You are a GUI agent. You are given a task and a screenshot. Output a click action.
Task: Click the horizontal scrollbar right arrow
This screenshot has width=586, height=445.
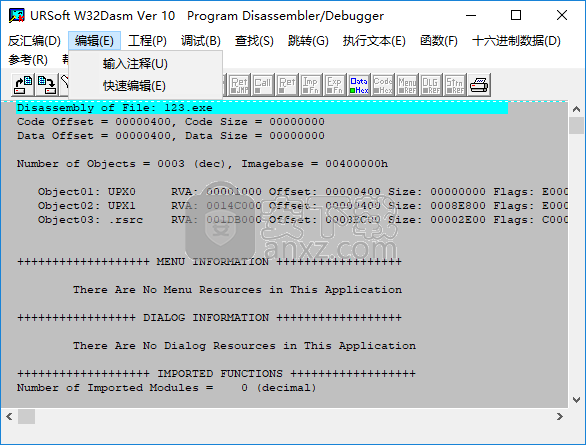[x=559, y=416]
